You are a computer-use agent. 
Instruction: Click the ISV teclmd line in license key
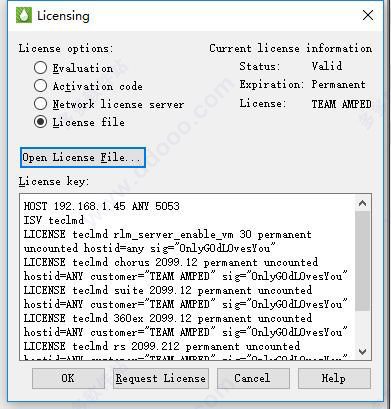(54, 220)
